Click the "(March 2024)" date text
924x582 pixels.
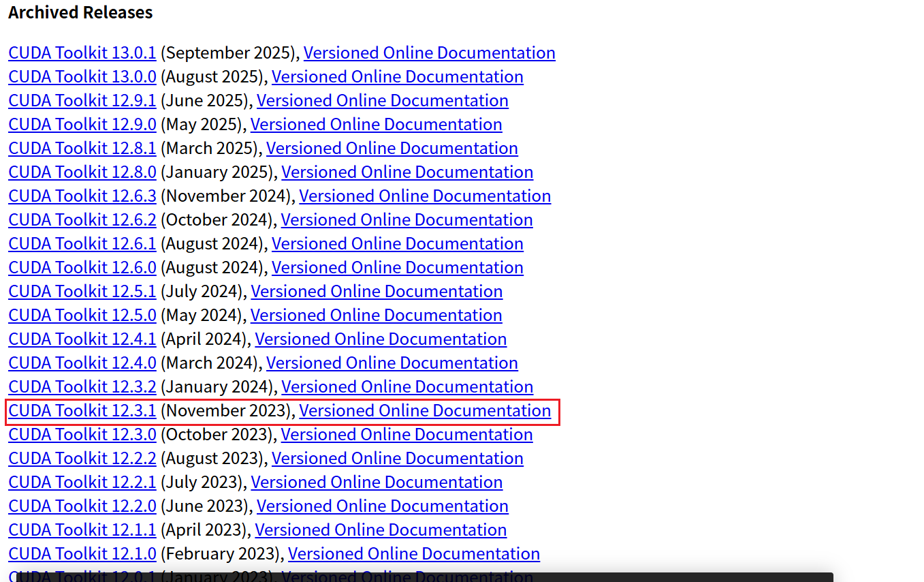coord(209,363)
